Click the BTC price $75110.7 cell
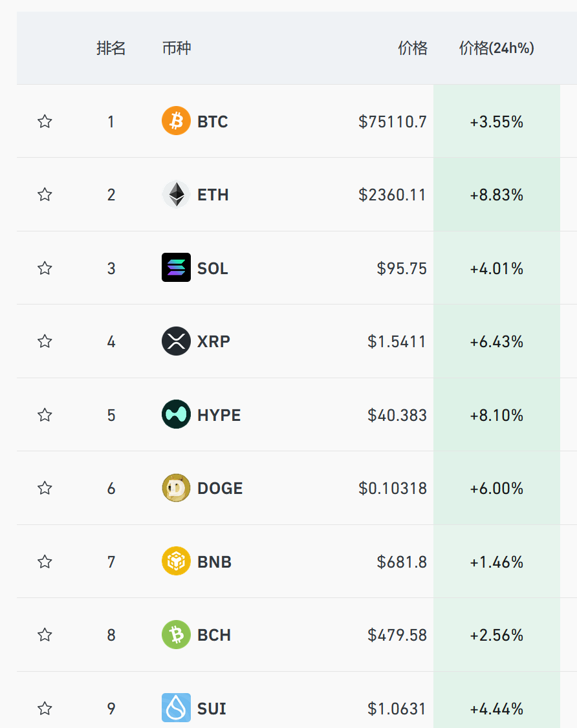 coord(393,122)
